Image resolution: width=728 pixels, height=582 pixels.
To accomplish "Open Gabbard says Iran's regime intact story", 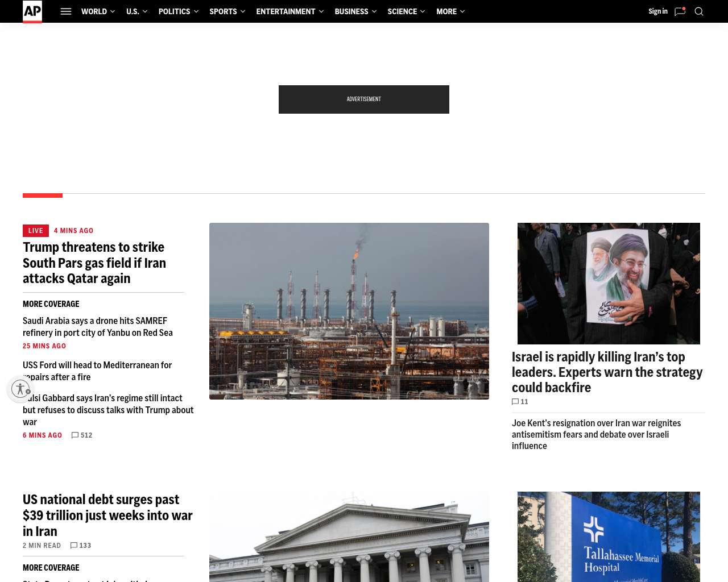I will [x=108, y=410].
